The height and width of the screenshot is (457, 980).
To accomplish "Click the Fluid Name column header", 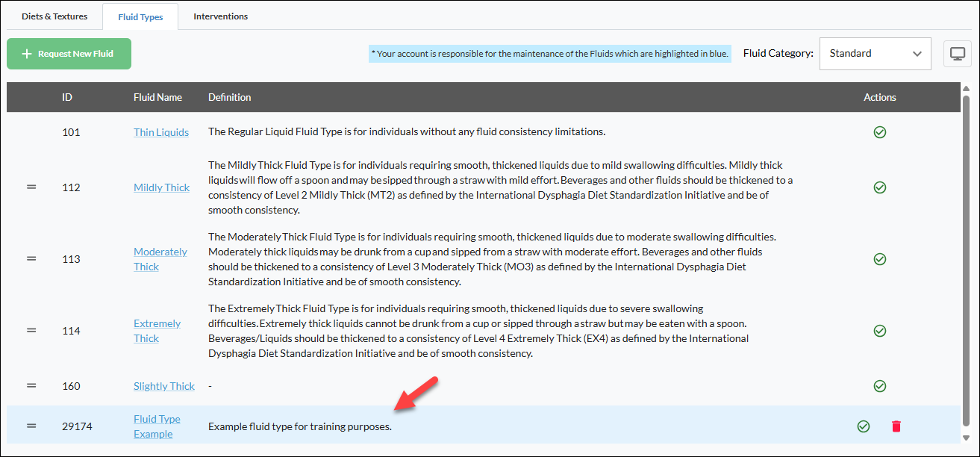I will (x=157, y=97).
